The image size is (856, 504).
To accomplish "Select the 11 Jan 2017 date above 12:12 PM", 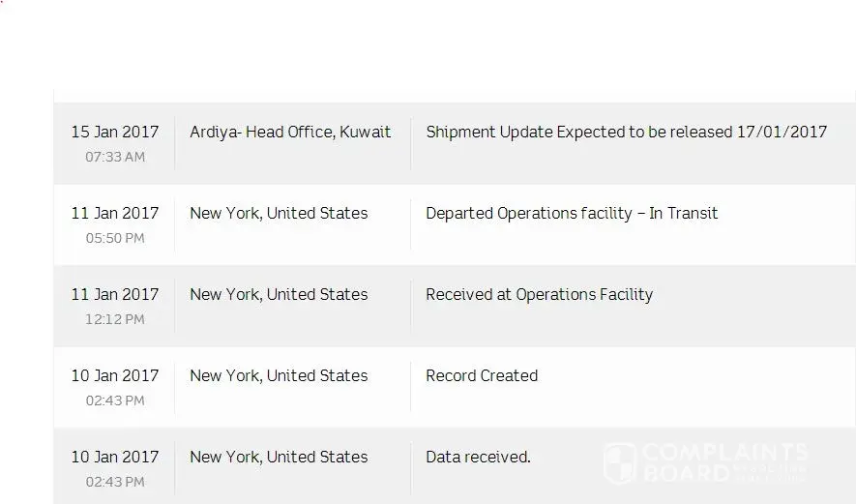I will 115,294.
